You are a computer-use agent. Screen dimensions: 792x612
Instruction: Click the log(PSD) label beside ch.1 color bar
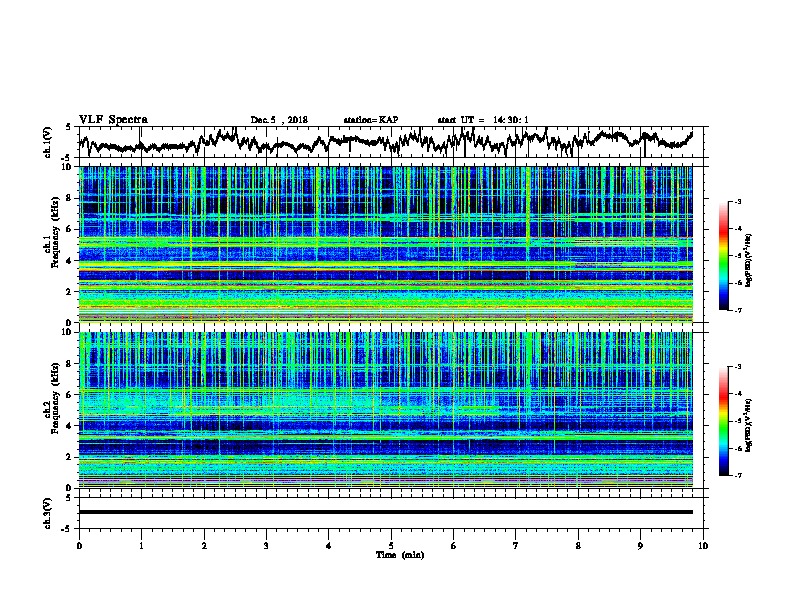point(749,260)
